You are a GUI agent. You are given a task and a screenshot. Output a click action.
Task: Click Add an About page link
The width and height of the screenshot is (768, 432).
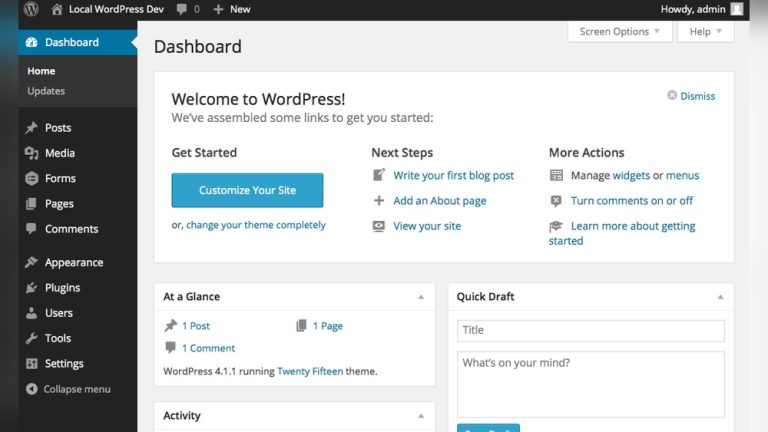coord(440,201)
